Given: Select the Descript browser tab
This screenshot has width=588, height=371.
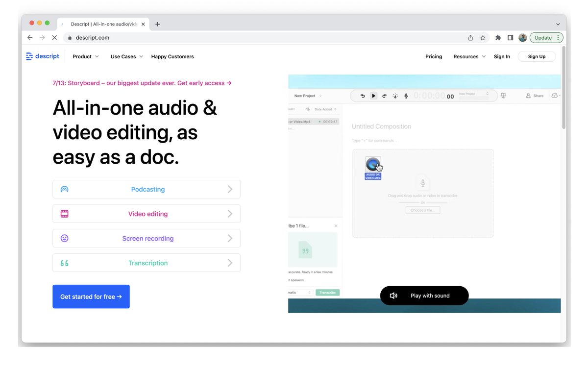Looking at the screenshot, I should coord(104,24).
